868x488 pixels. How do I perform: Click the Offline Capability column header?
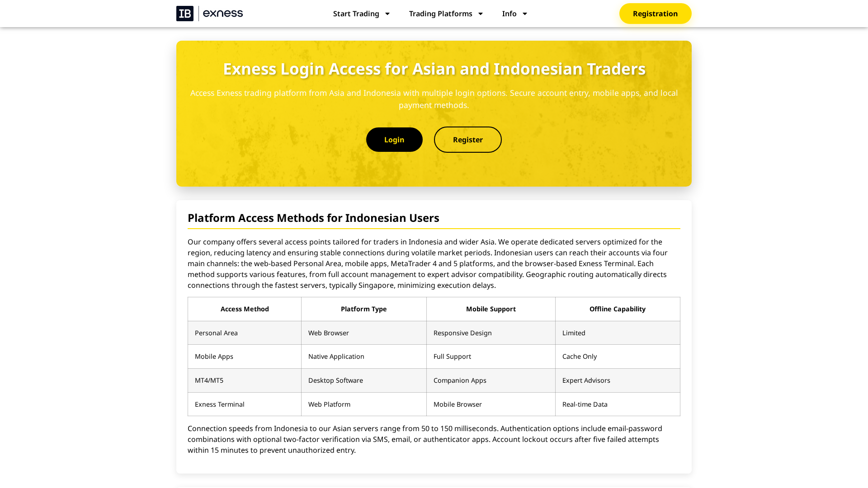coord(618,309)
